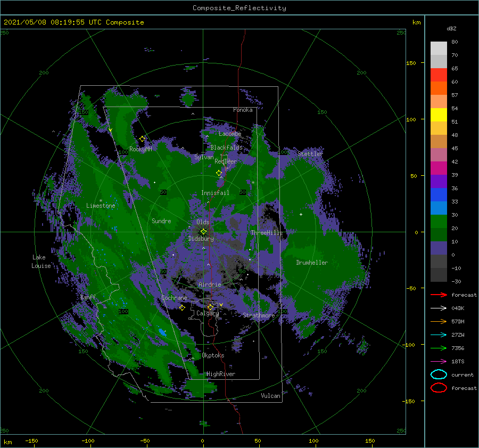Image resolution: width=479 pixels, height=448 pixels.
Task: Click the RockyMH label
Action: click(x=141, y=149)
